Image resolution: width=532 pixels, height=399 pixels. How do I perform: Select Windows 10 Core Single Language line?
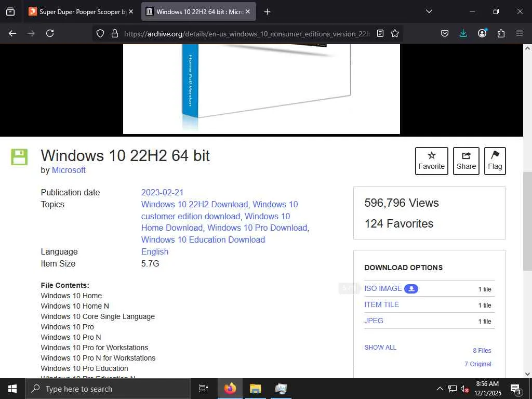(98, 316)
